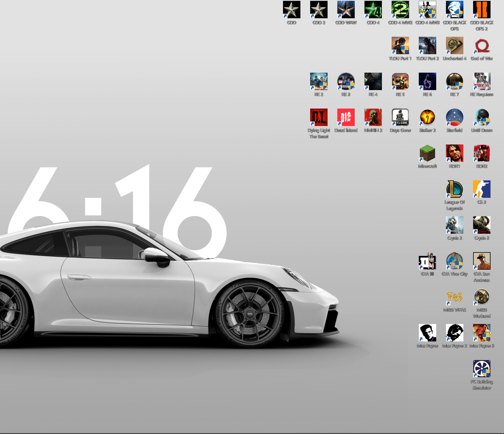504x434 pixels.
Task: Select the God of War icon
Action: [x=482, y=45]
